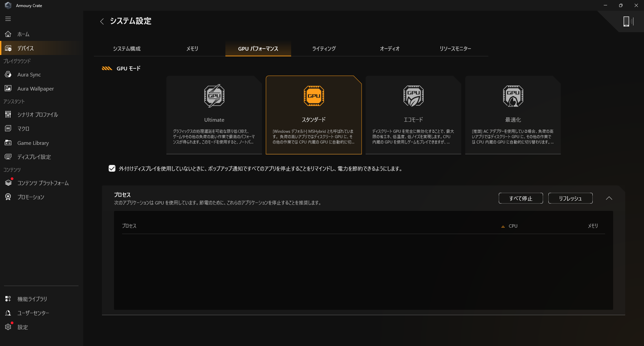The image size is (644, 346).
Task: Open Game Library text in sidebar
Action: tap(33, 143)
